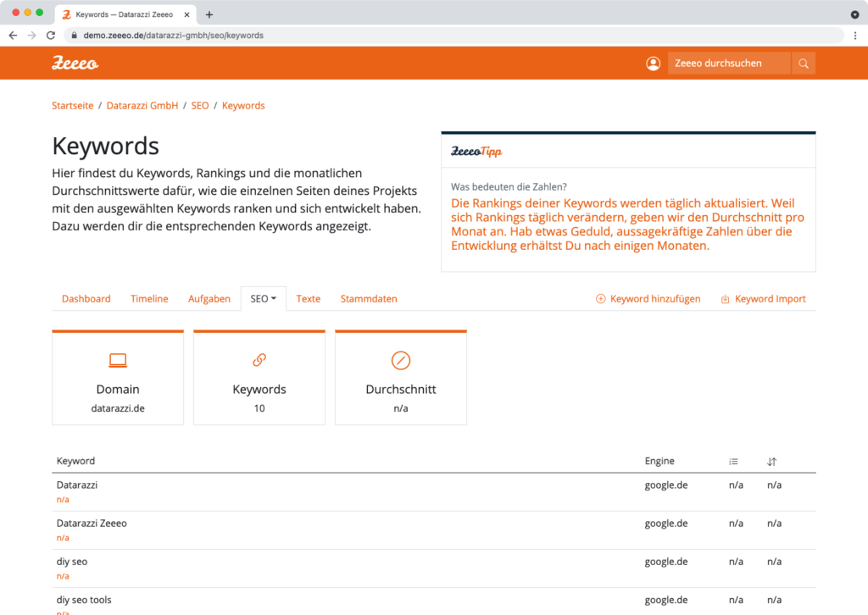Open the SEO breadcrumb link
This screenshot has height=615, width=868.
pyautogui.click(x=200, y=106)
